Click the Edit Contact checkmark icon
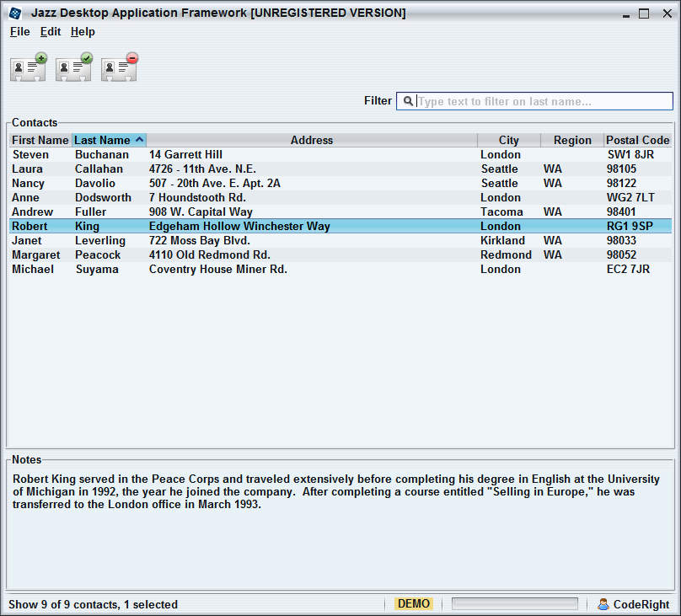 (x=74, y=67)
